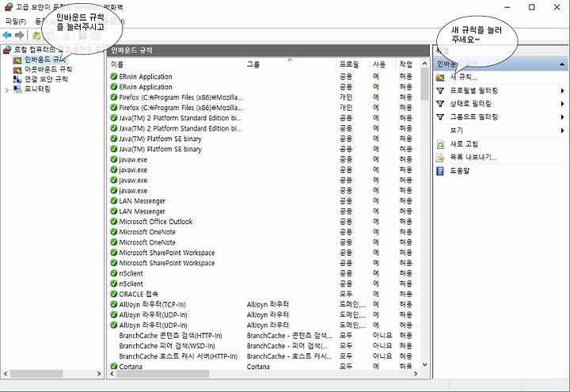The width and height of the screenshot is (570, 392).
Task: Expand the 모니터링 tree node
Action: click(6, 89)
